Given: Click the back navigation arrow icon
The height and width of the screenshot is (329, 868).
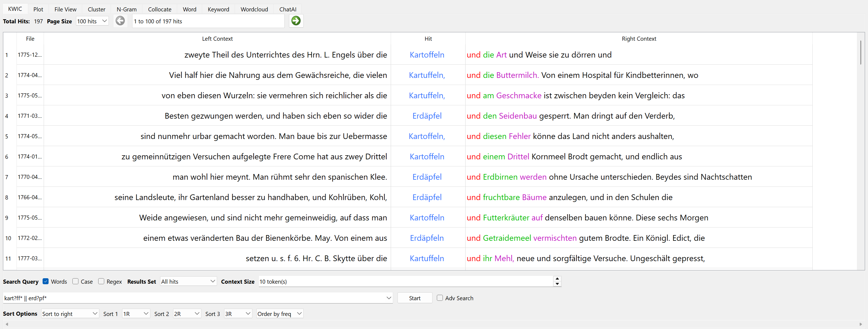Looking at the screenshot, I should click(120, 21).
